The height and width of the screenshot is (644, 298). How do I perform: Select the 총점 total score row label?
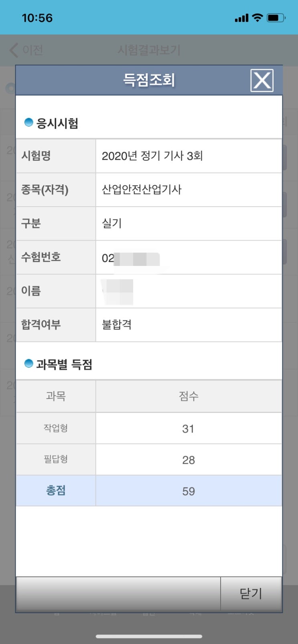[56, 491]
